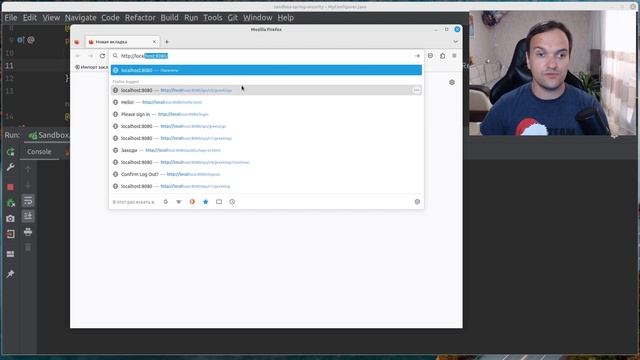This screenshot has height=360, width=640.
Task: Choose the "Please sign in" suggestion
Action: tap(266, 114)
